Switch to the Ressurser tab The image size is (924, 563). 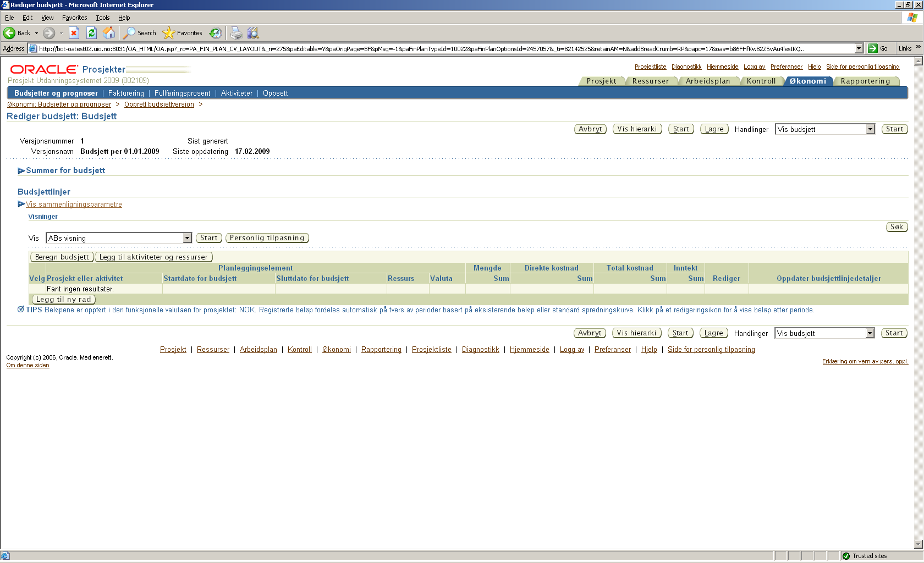(651, 81)
